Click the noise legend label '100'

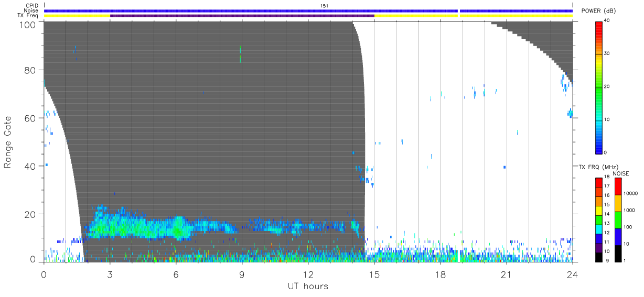[629, 227]
